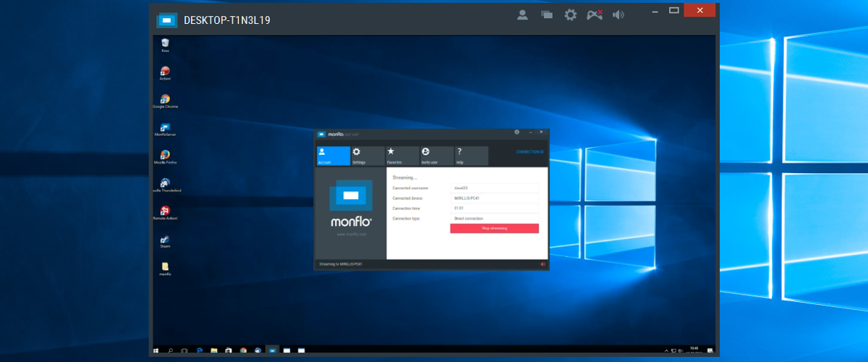Switch to the Account tab in Monflo server
This screenshot has height=362, width=868.
pyautogui.click(x=333, y=156)
